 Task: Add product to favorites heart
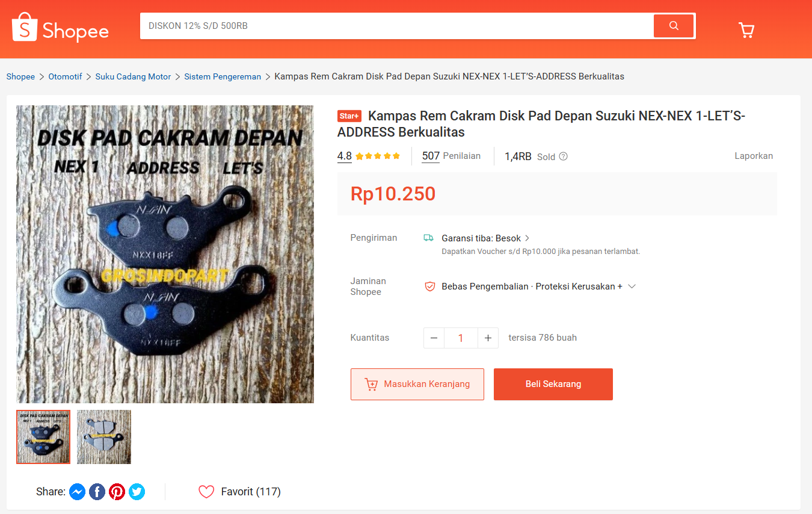(206, 492)
